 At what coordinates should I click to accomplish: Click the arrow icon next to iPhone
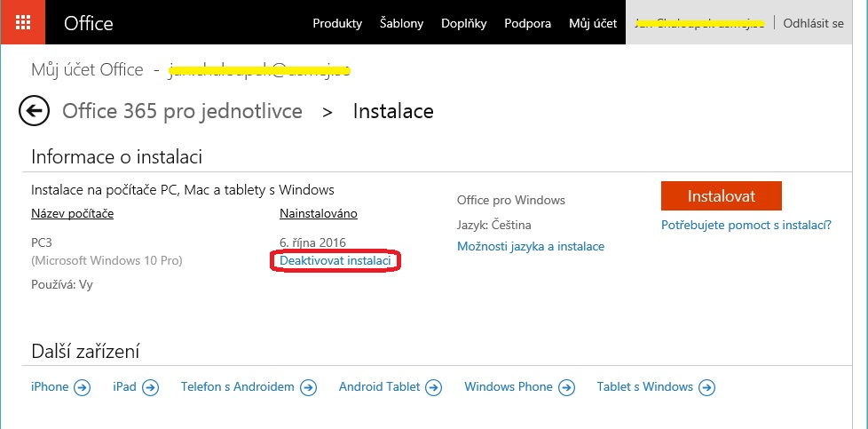[x=82, y=387]
